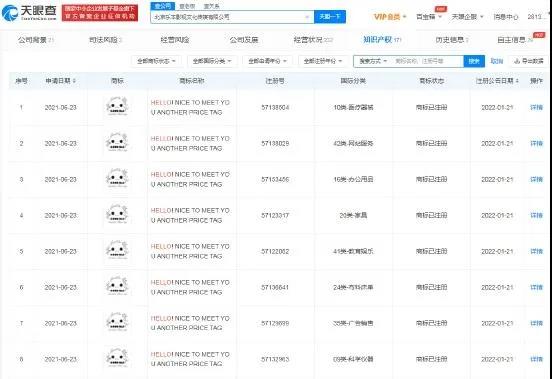Open trademark image in row 8 (09类-科学仪器)
552x379 pixels.
(x=117, y=358)
